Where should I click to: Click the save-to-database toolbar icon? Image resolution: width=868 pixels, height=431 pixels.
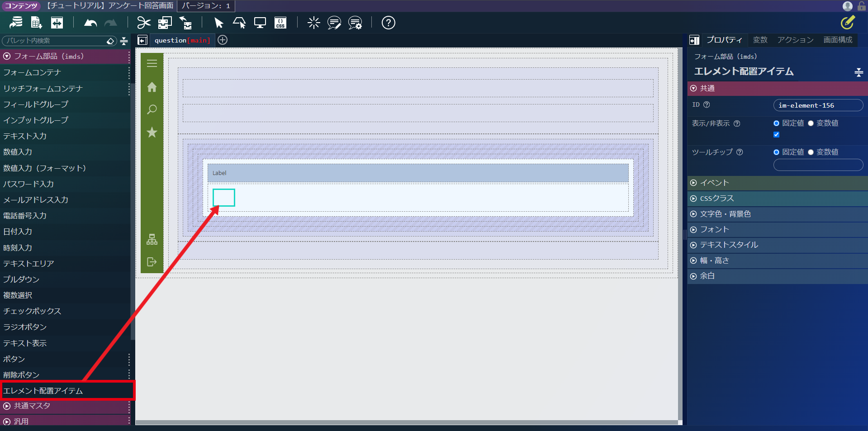point(16,23)
